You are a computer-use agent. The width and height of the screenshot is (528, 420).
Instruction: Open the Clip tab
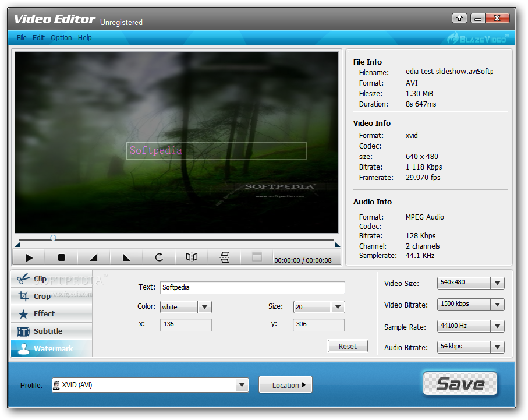[52, 279]
